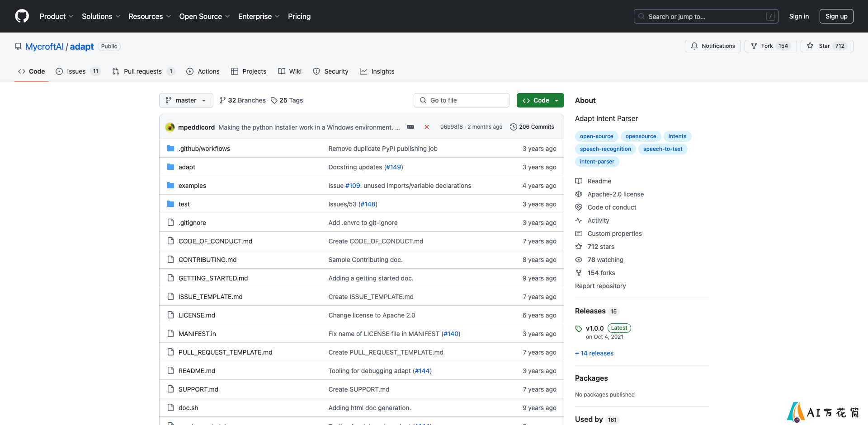Image resolution: width=868 pixels, height=425 pixels.
Task: Expand the commit message ellipsis button
Action: (x=410, y=127)
